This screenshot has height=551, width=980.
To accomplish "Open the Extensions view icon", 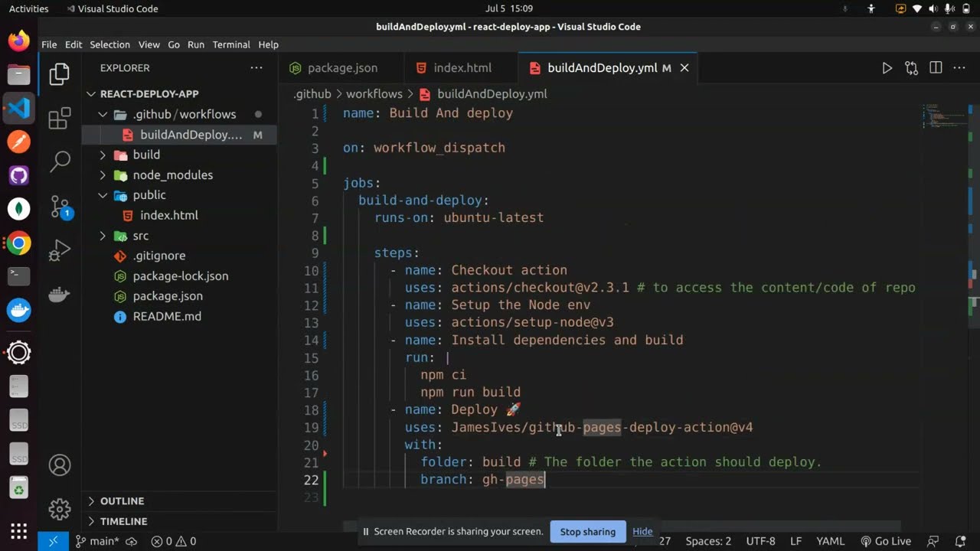I will tap(60, 119).
